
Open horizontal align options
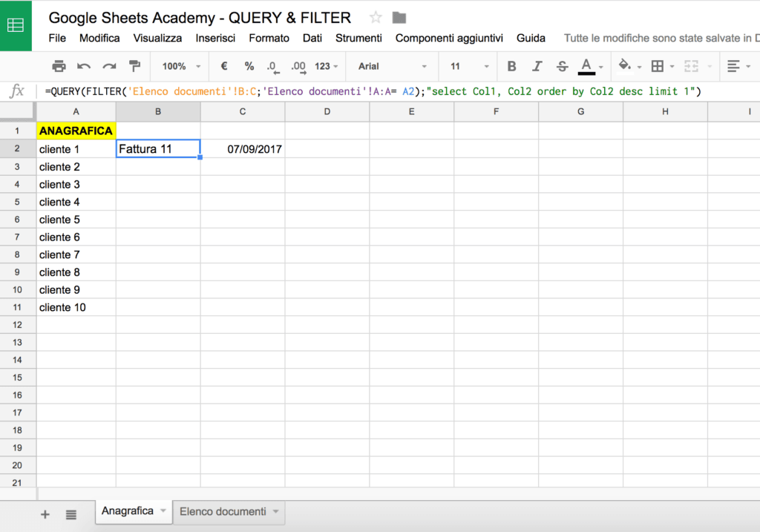click(738, 66)
